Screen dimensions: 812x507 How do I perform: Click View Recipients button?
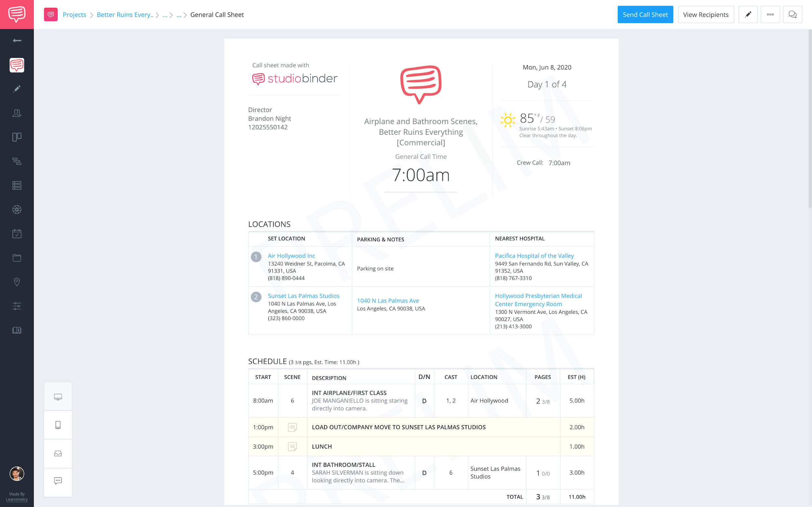tap(706, 14)
